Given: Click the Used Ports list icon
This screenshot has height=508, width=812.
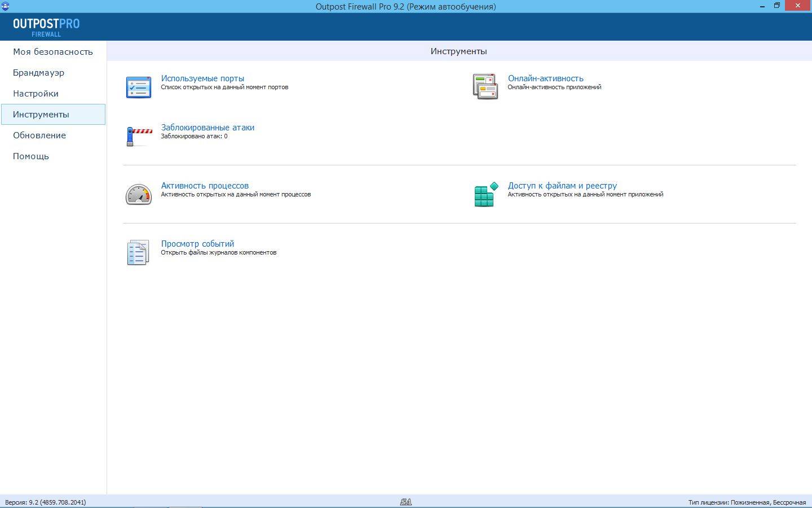Looking at the screenshot, I should 139,87.
